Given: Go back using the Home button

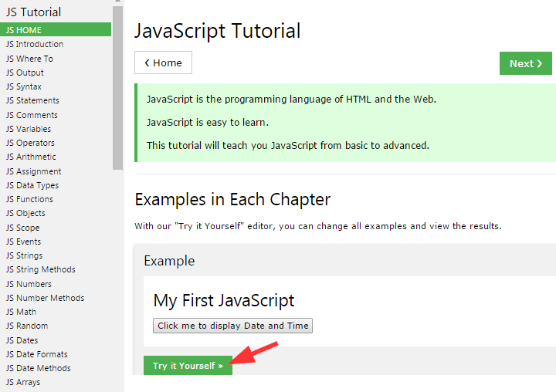Looking at the screenshot, I should (163, 63).
